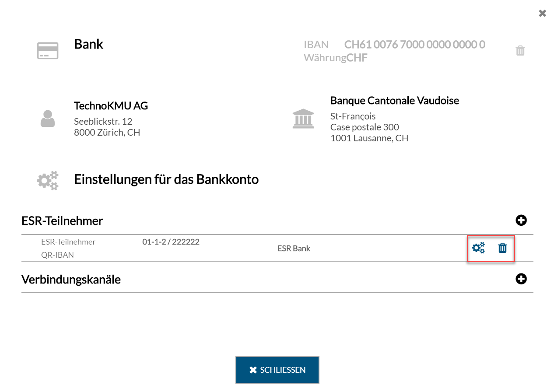Click the person icon next to TechnoKMU AG
Image resolution: width=554 pixels, height=392 pixels.
48,119
